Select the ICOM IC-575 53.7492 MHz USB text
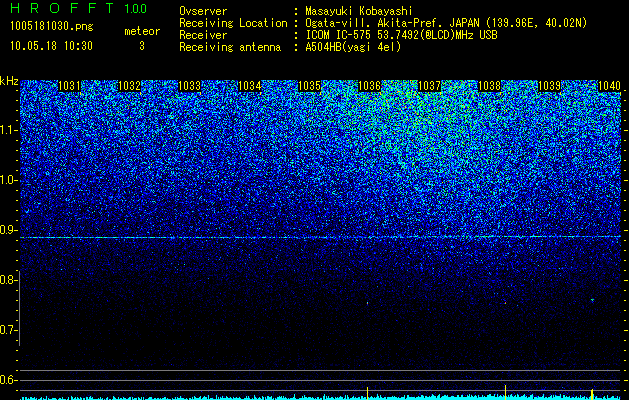Image resolution: width=629 pixels, height=400 pixels. [x=402, y=35]
